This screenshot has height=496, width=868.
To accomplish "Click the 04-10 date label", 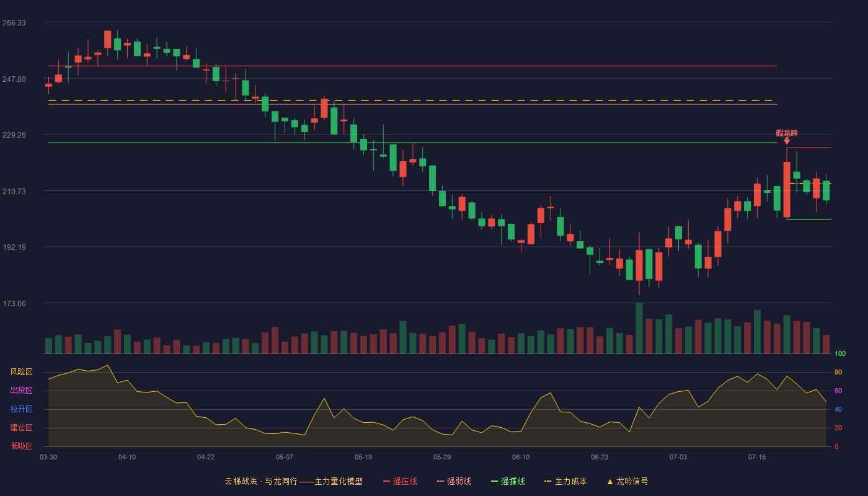I will pos(127,457).
